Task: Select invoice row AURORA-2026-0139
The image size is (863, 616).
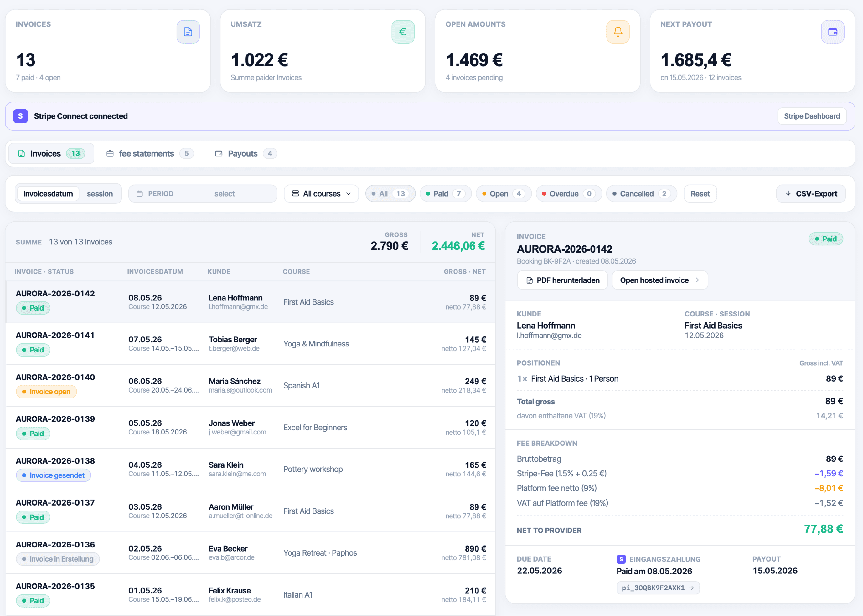Action: pos(251,428)
